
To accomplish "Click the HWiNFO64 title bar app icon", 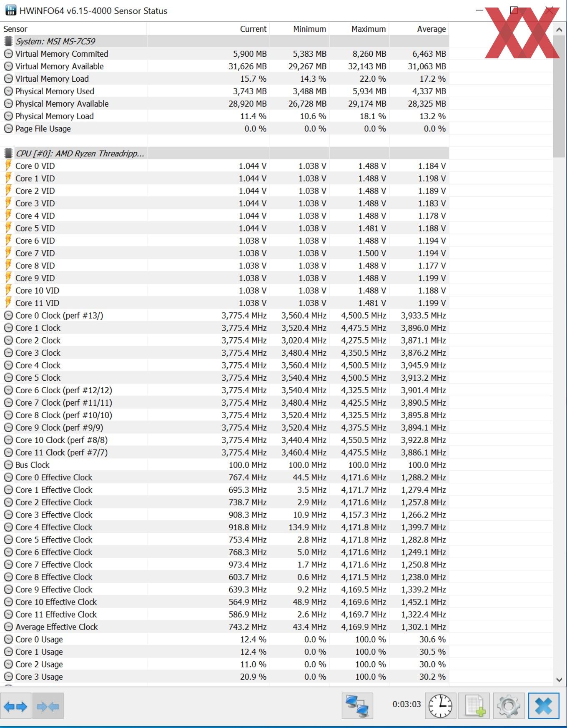I will click(10, 10).
